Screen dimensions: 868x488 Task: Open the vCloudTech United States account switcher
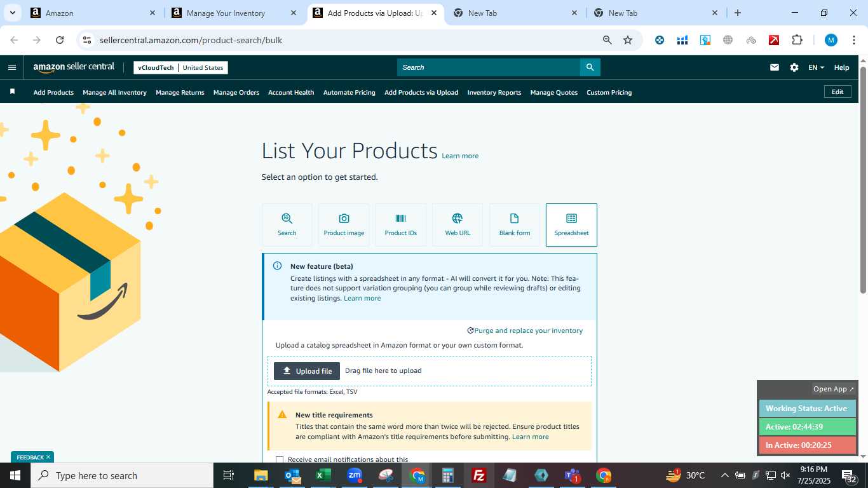click(180, 67)
